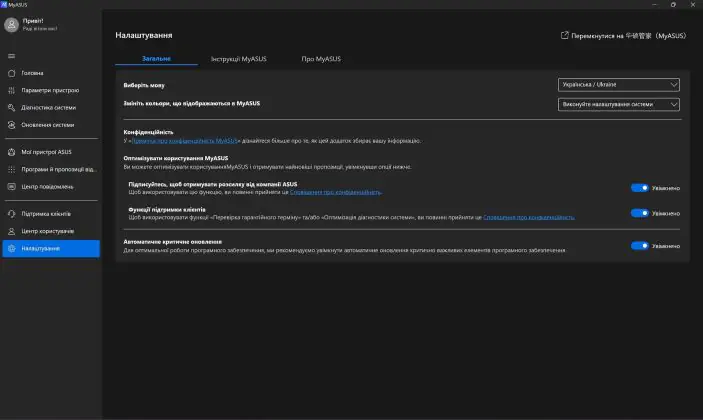
Task: Click the external-link icon beside Перемкнутися
Action: click(564, 35)
